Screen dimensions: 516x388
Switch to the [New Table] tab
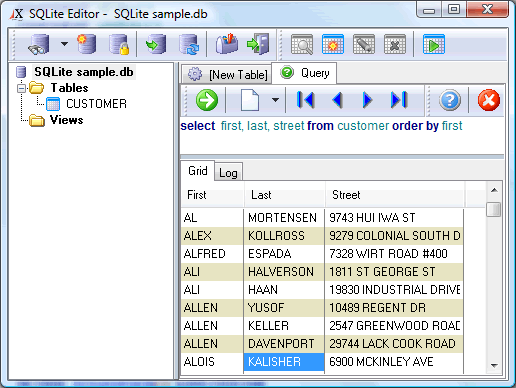pyautogui.click(x=227, y=74)
